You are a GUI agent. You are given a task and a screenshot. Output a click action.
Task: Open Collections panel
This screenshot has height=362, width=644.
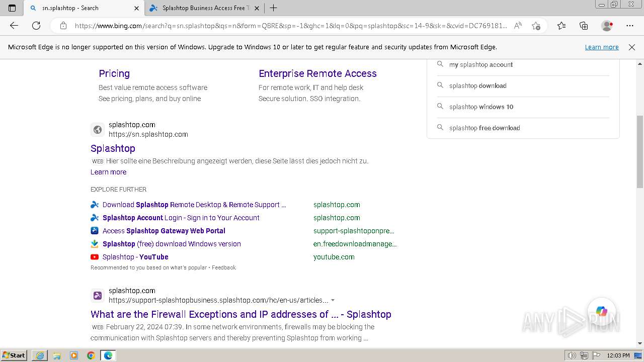tap(584, 26)
